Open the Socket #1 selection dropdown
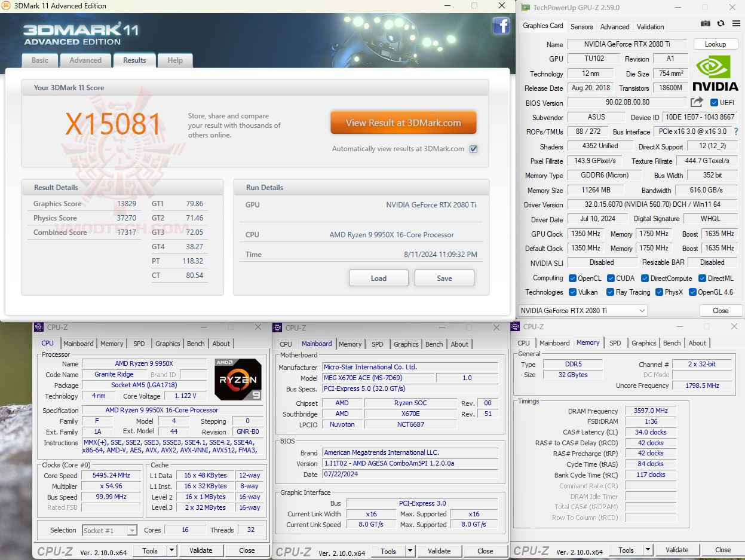 (110, 530)
